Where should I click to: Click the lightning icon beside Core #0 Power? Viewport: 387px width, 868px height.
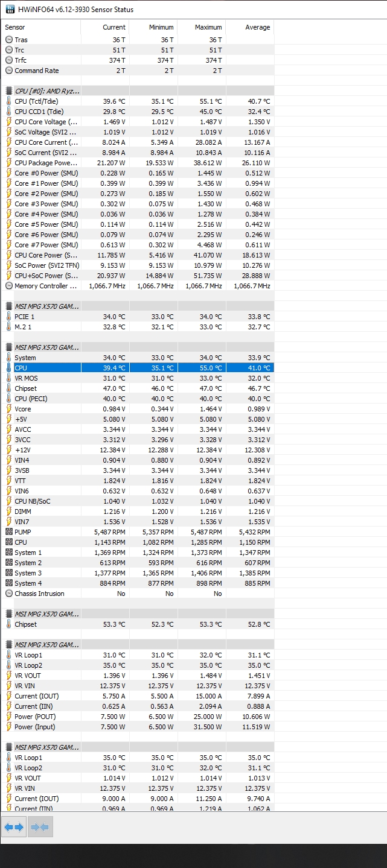pyautogui.click(x=8, y=173)
